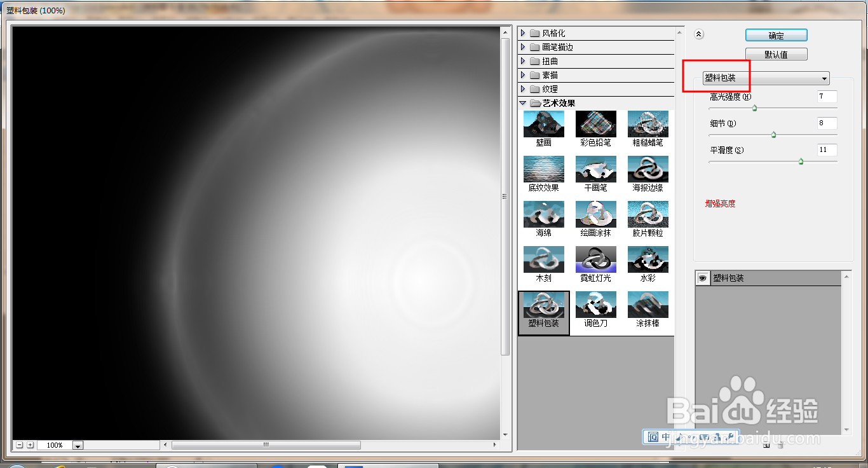The width and height of the screenshot is (868, 468).
Task: Click the IME logo icon
Action: pos(653,437)
